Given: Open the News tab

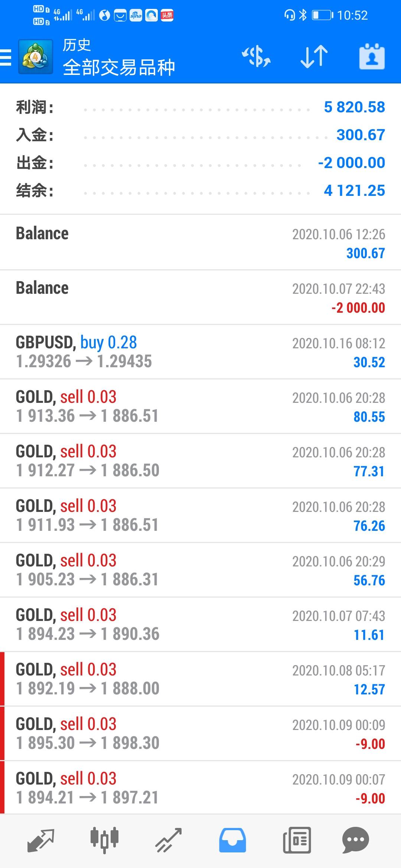Looking at the screenshot, I should pos(297,840).
